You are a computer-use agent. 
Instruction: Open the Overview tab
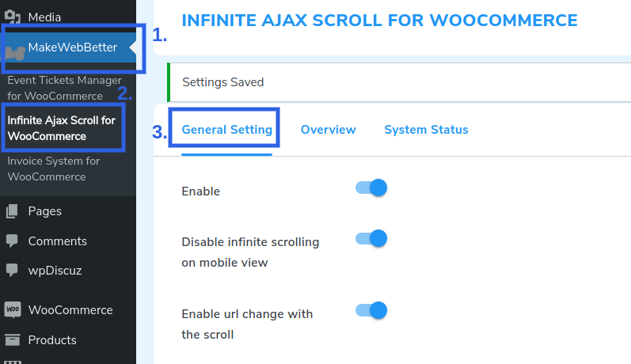(328, 130)
